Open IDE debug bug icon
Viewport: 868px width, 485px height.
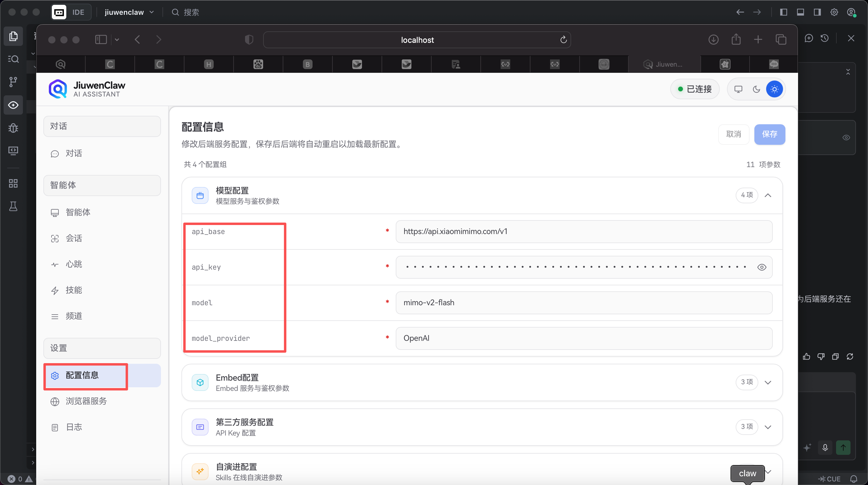coord(13,128)
